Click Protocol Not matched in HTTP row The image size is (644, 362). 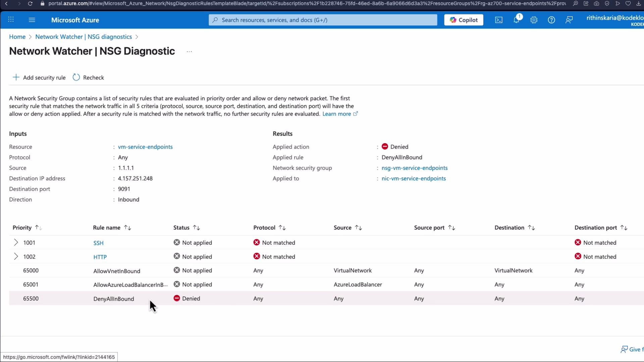click(x=274, y=256)
